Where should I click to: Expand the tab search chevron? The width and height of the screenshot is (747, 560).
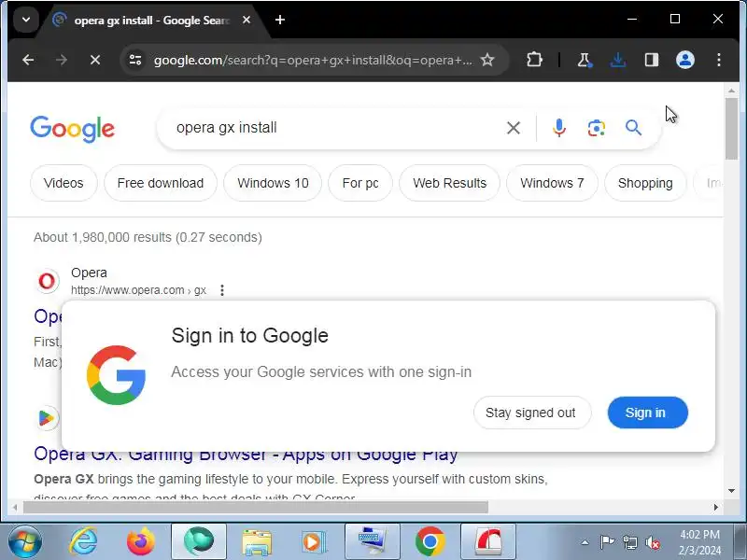click(26, 20)
